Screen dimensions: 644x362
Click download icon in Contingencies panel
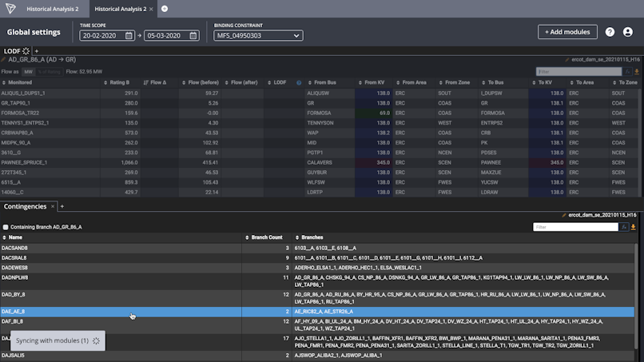pyautogui.click(x=633, y=227)
